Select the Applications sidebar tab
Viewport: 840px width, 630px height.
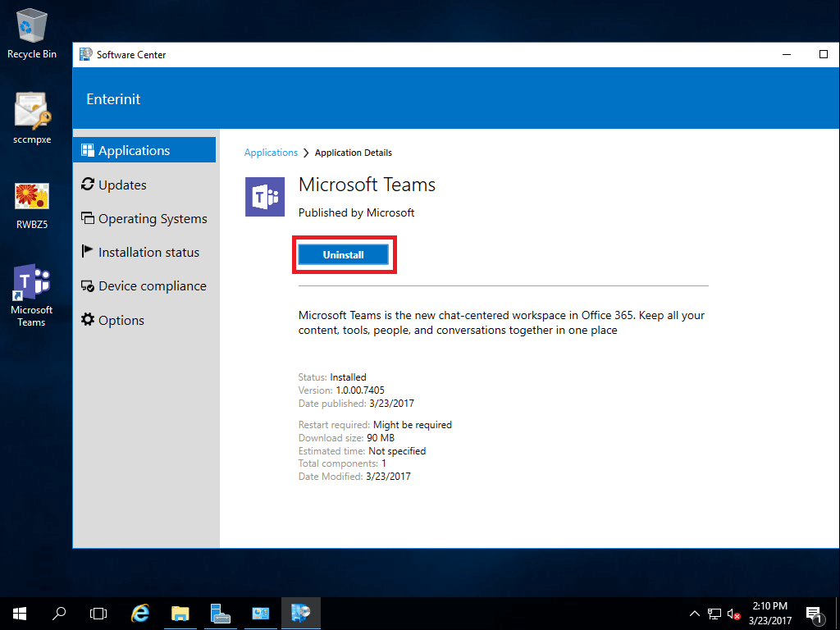coord(144,150)
